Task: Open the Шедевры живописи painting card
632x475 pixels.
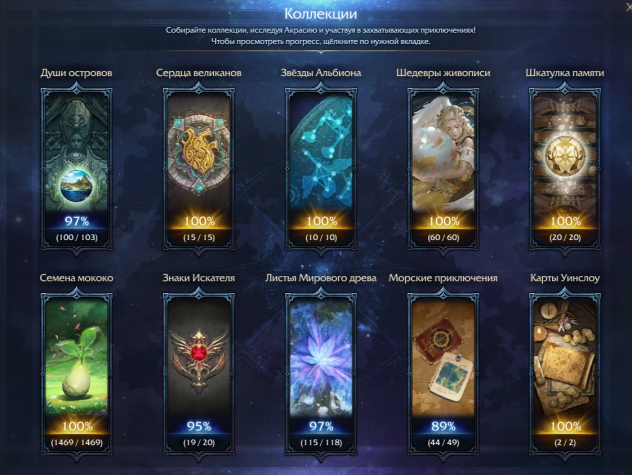Action: (x=443, y=169)
